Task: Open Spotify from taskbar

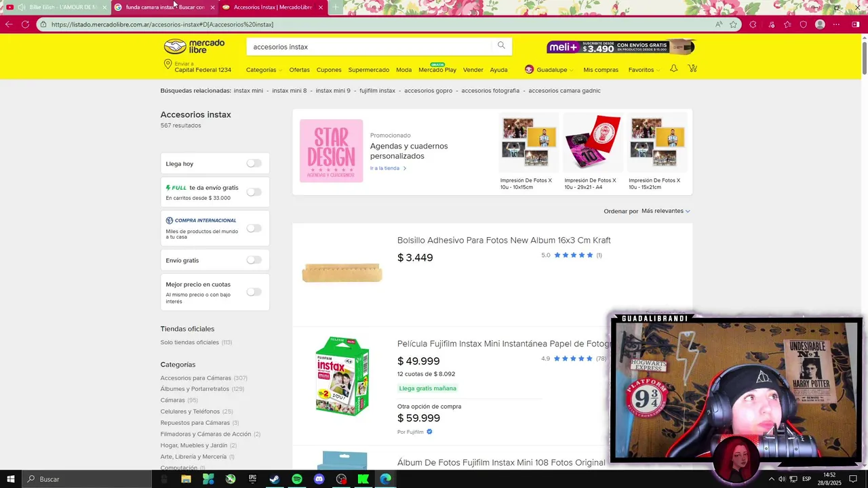Action: [297, 479]
